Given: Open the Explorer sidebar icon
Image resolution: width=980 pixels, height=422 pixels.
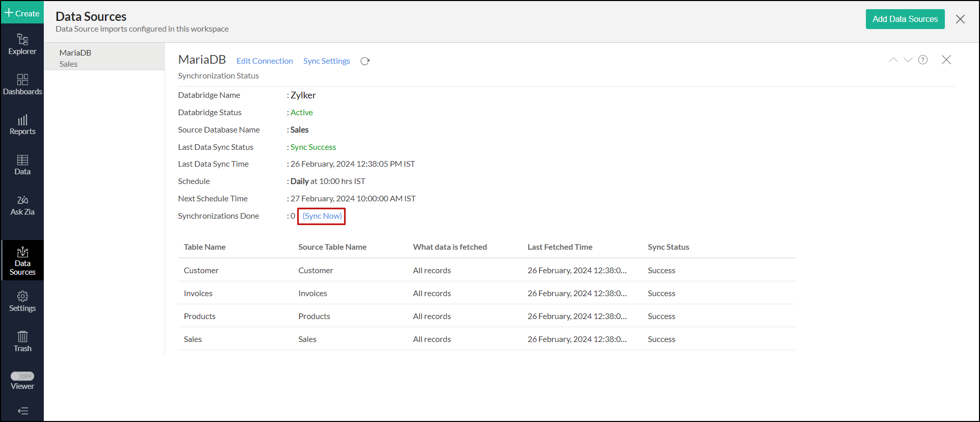Looking at the screenshot, I should (22, 44).
